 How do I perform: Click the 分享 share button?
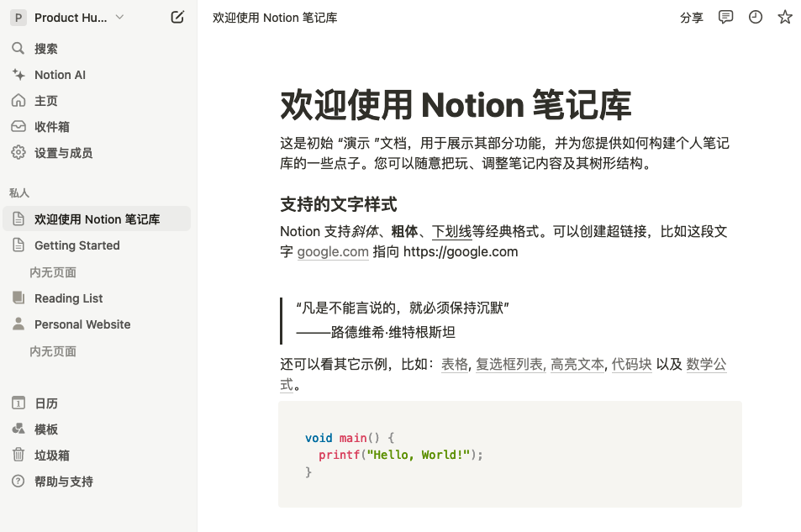[692, 18]
